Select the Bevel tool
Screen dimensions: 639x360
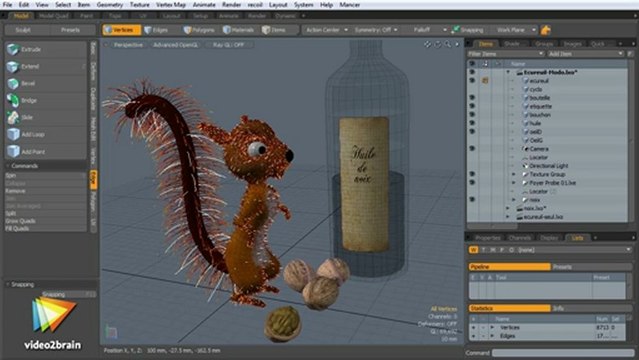click(x=46, y=84)
